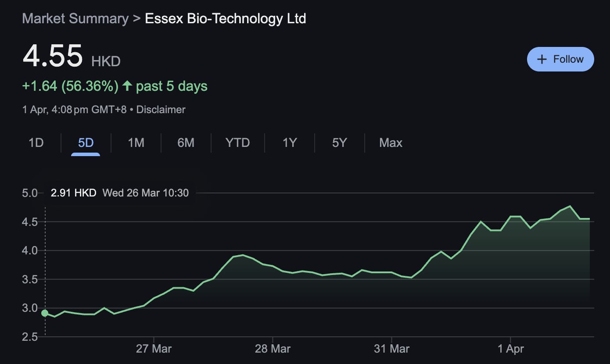Click the 4.0 price axis label
610x364 pixels.
pos(30,251)
